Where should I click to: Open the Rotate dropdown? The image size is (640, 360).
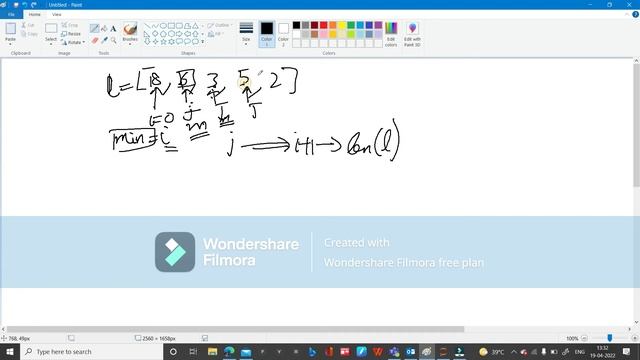pos(73,42)
